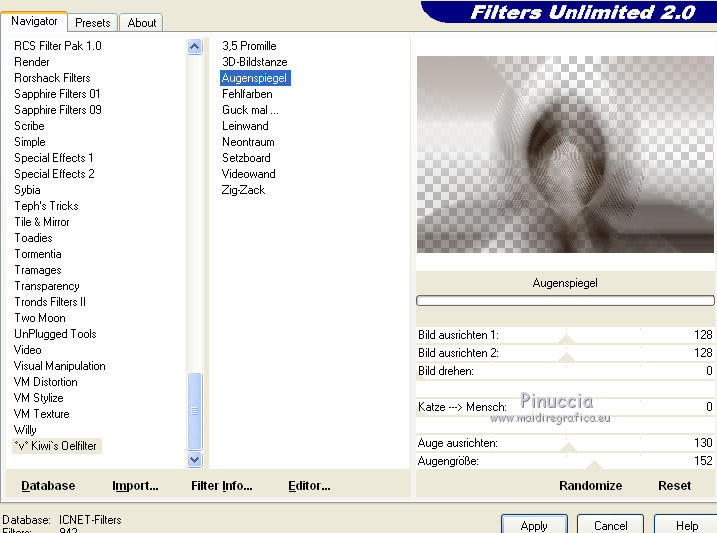The height and width of the screenshot is (533, 717).
Task: Choose the Zig-Zack filter
Action: (243, 190)
